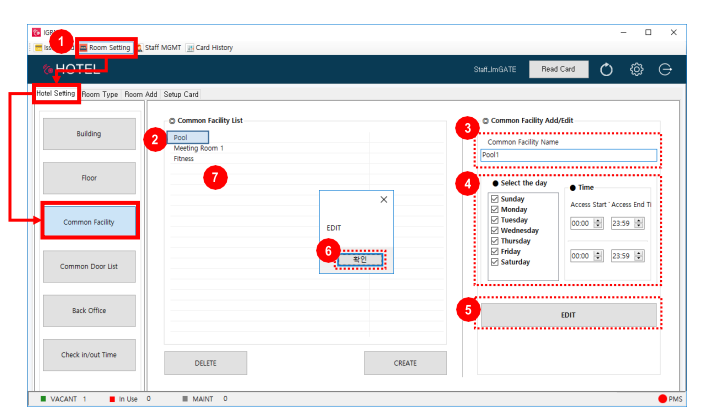Open the Room Setting toolbar item

coord(106,48)
